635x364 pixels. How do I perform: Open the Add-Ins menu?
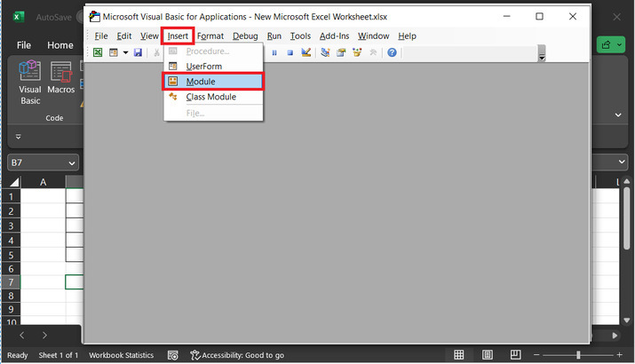[334, 36]
